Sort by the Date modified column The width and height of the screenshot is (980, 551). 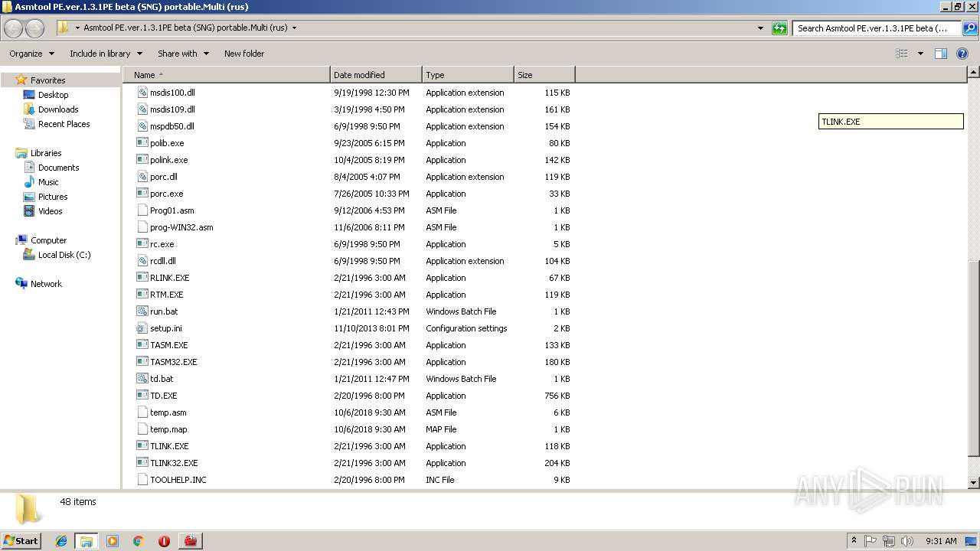point(376,75)
